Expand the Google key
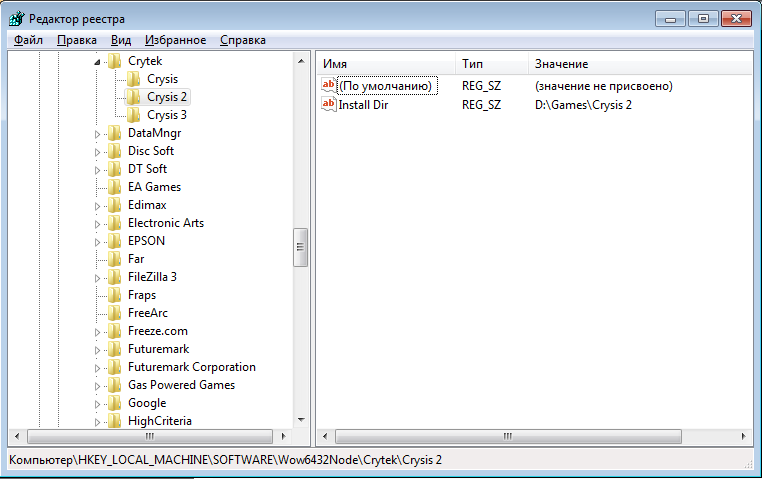Screen dimensions: 762x479 click(97, 404)
